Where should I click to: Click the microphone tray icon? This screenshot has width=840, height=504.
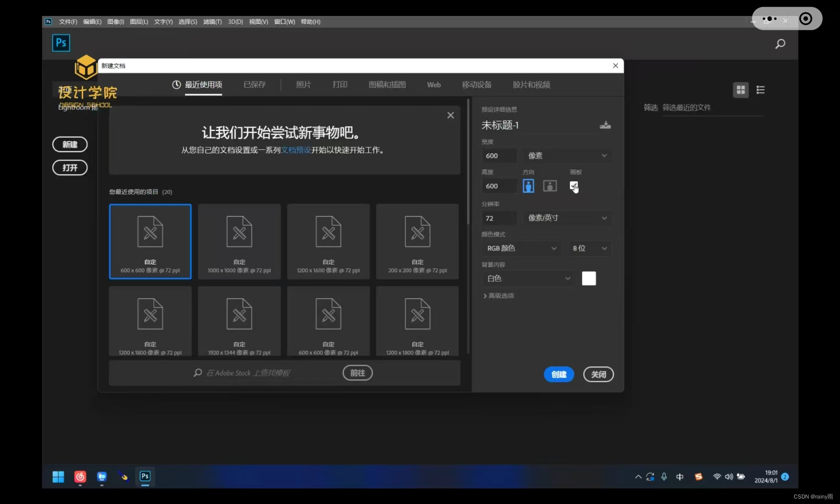[x=664, y=477]
